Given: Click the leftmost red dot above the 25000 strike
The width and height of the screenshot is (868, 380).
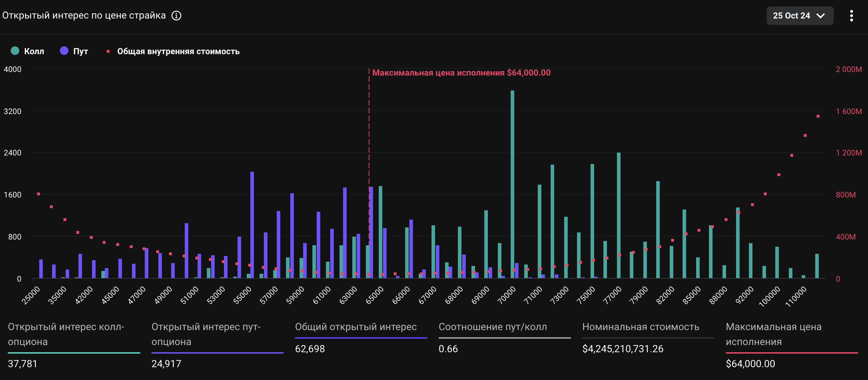Looking at the screenshot, I should tap(39, 194).
